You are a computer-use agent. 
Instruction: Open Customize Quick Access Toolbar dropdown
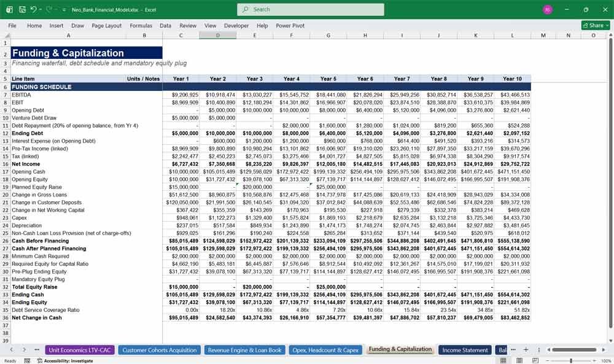coord(64,10)
